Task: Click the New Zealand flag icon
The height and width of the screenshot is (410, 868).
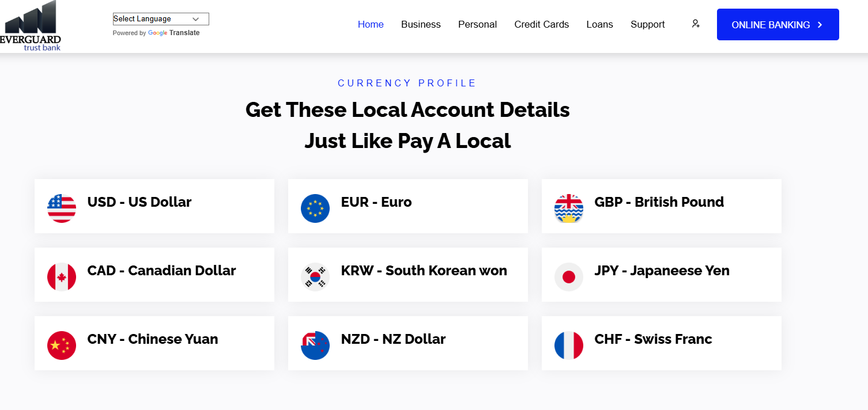Action: click(x=315, y=345)
